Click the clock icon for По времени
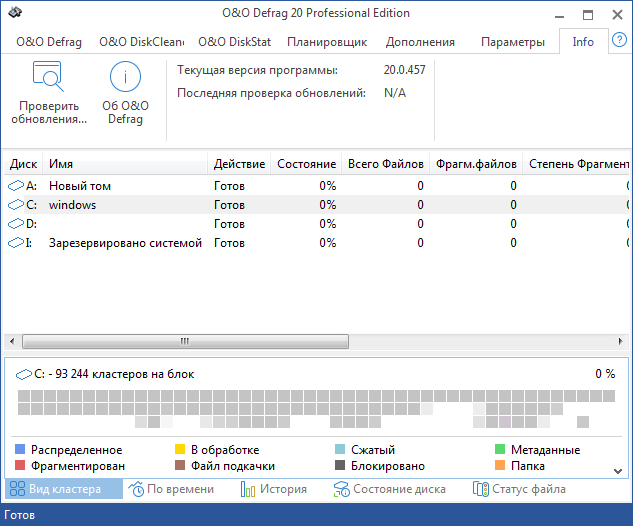Image resolution: width=633 pixels, height=526 pixels. tap(136, 488)
